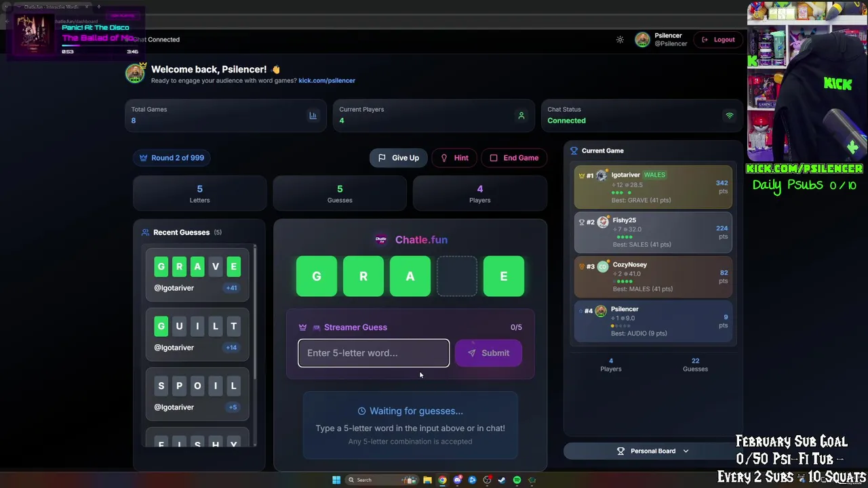868x488 pixels.
Task: Click the welcome avatar with crown
Action: coord(135,73)
